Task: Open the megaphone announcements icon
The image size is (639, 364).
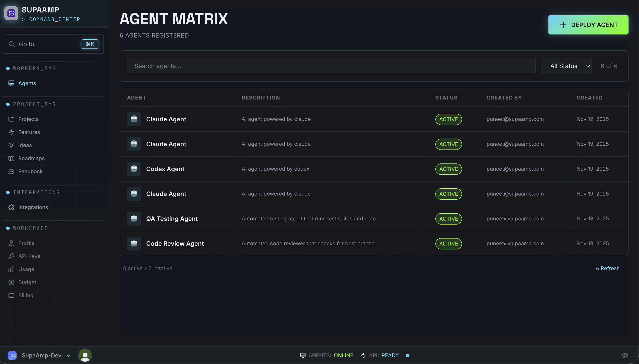Action: click(625, 355)
